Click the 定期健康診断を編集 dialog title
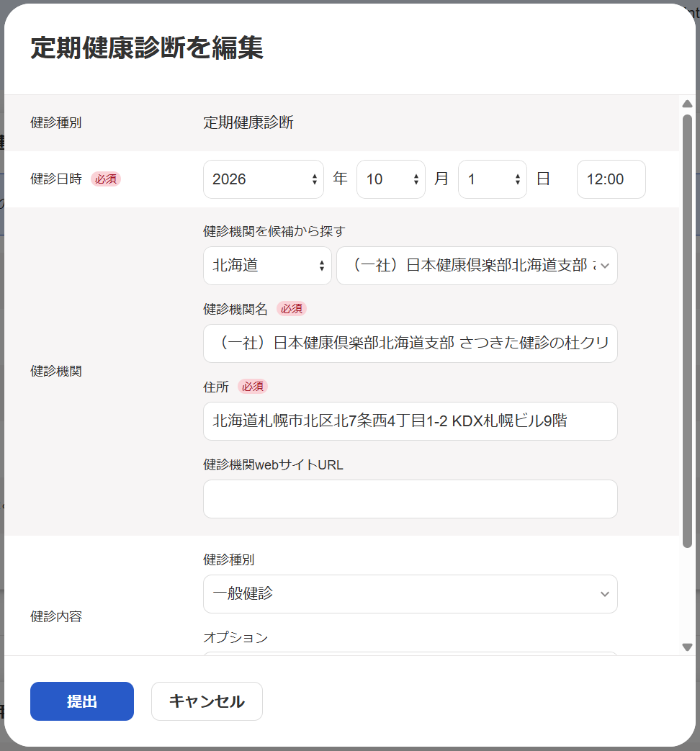The height and width of the screenshot is (751, 700). click(147, 48)
